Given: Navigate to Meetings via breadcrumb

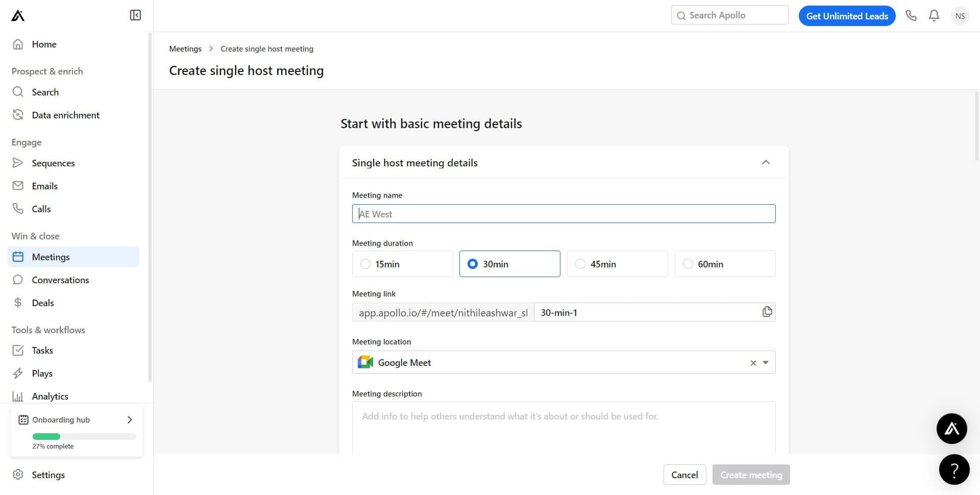Looking at the screenshot, I should click(185, 48).
